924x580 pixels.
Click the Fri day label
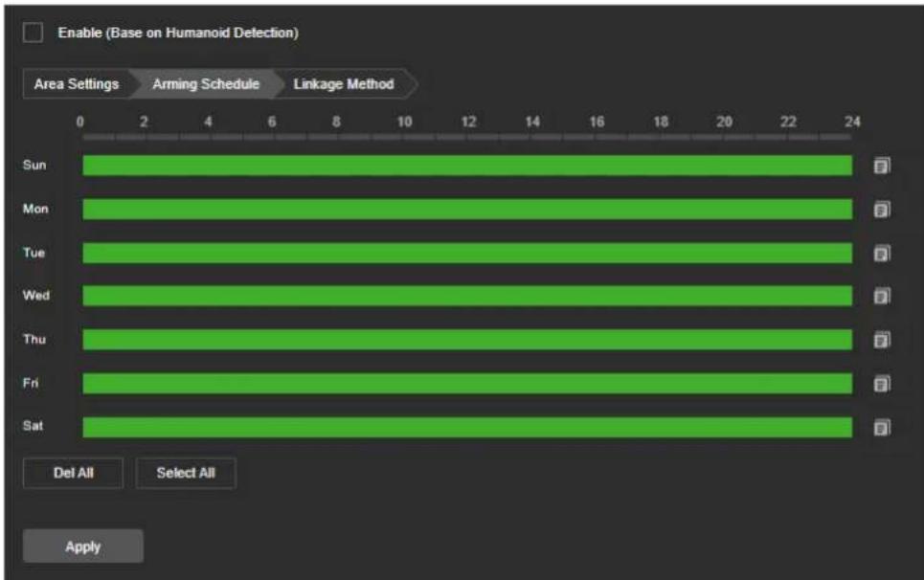tap(31, 383)
